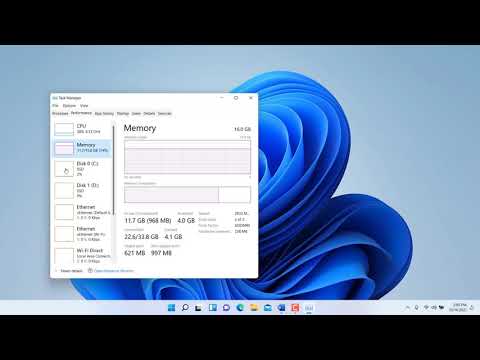The height and width of the screenshot is (360, 480).
Task: Open taskbar Search
Action: [x=185, y=308]
